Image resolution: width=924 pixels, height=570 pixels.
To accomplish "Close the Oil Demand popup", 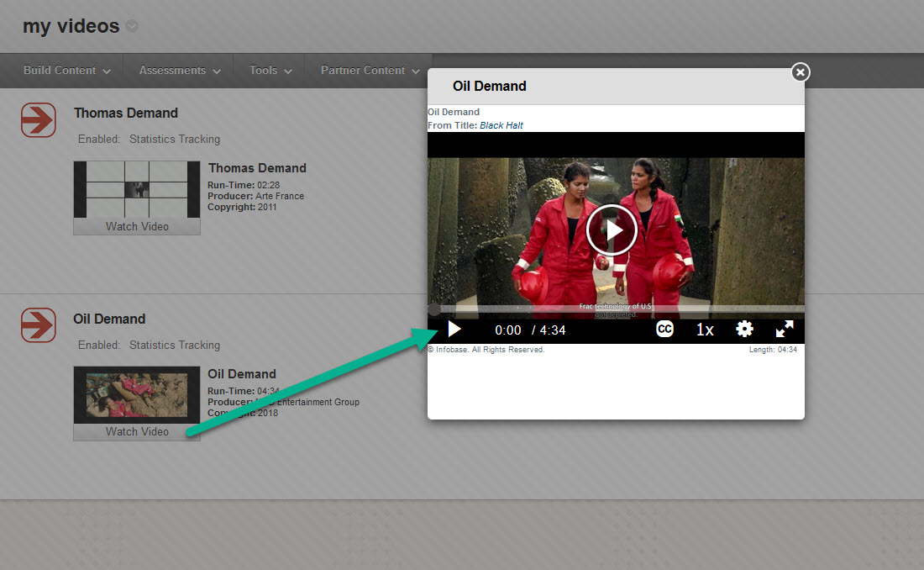I will click(800, 72).
